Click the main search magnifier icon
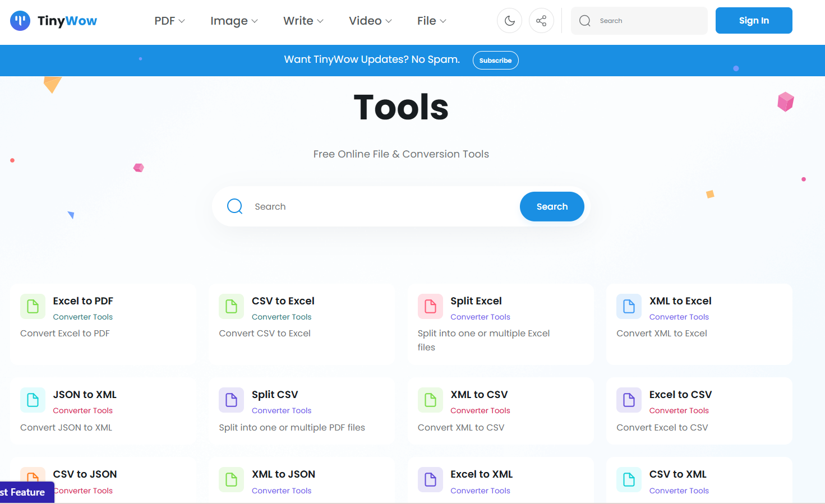 [235, 206]
